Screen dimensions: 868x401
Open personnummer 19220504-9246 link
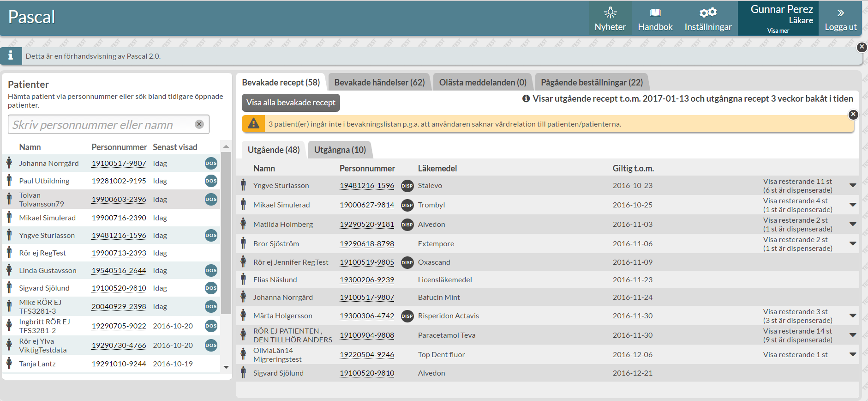click(367, 354)
